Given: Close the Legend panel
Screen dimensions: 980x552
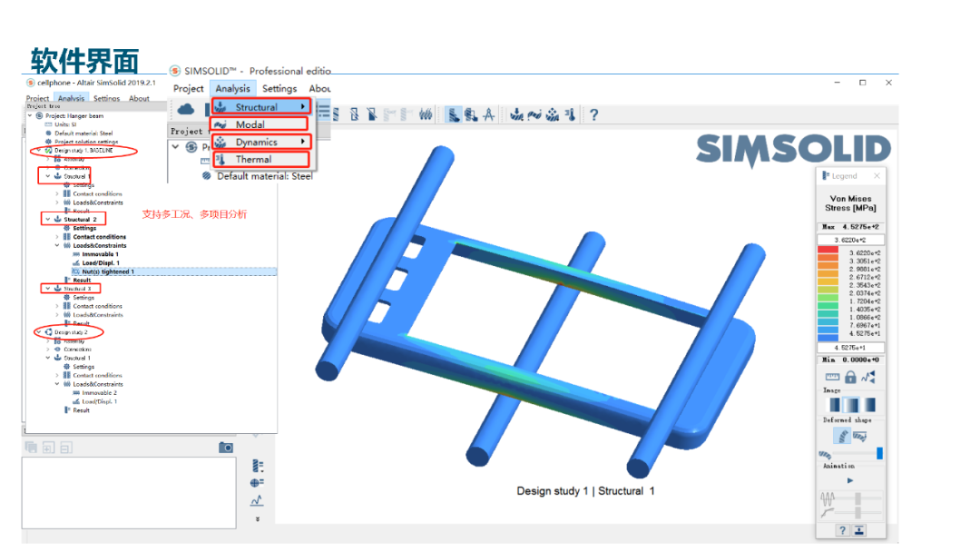Looking at the screenshot, I should click(877, 176).
